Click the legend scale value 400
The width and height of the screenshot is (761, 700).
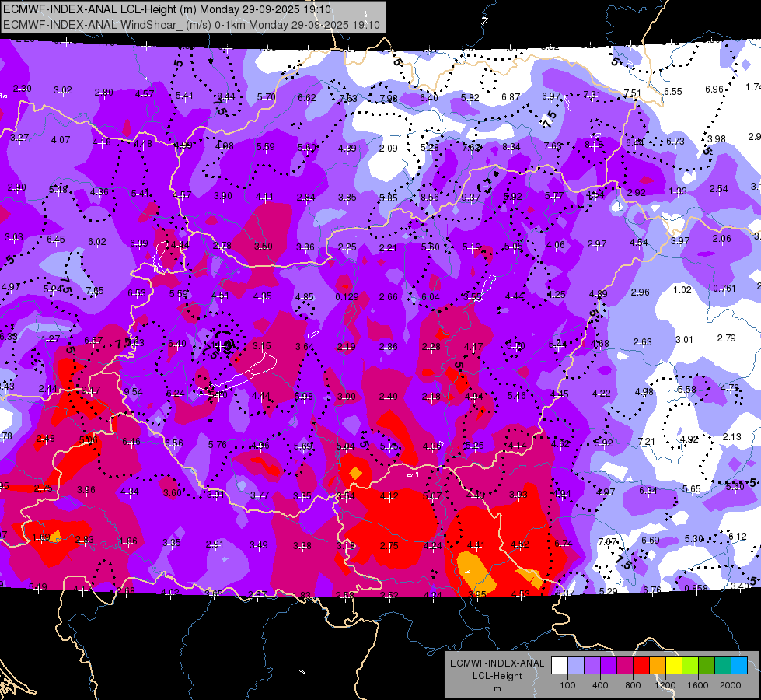coord(600,685)
